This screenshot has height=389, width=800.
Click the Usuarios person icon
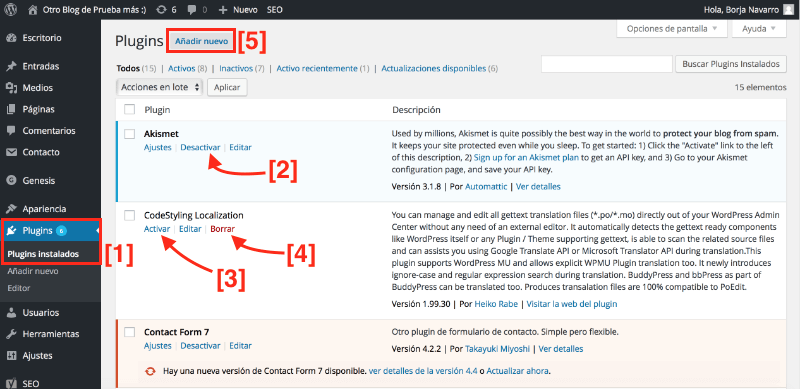coord(11,312)
